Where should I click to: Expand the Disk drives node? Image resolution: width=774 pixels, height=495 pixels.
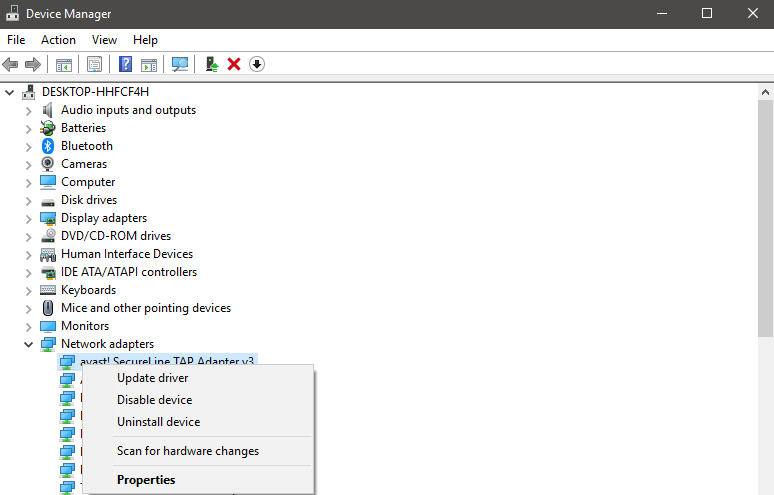click(x=28, y=200)
